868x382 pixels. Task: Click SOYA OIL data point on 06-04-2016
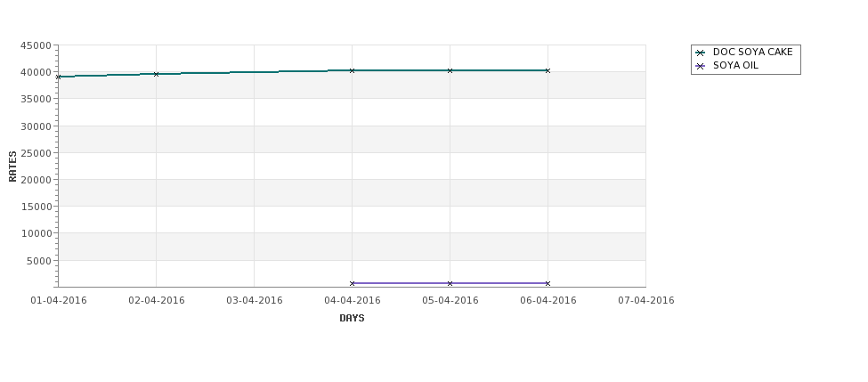(548, 283)
